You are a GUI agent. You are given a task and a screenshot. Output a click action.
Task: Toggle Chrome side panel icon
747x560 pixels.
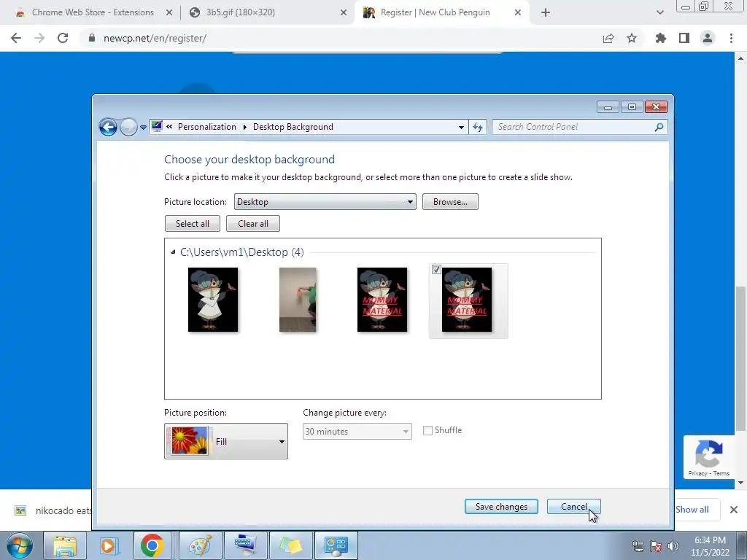tap(684, 38)
